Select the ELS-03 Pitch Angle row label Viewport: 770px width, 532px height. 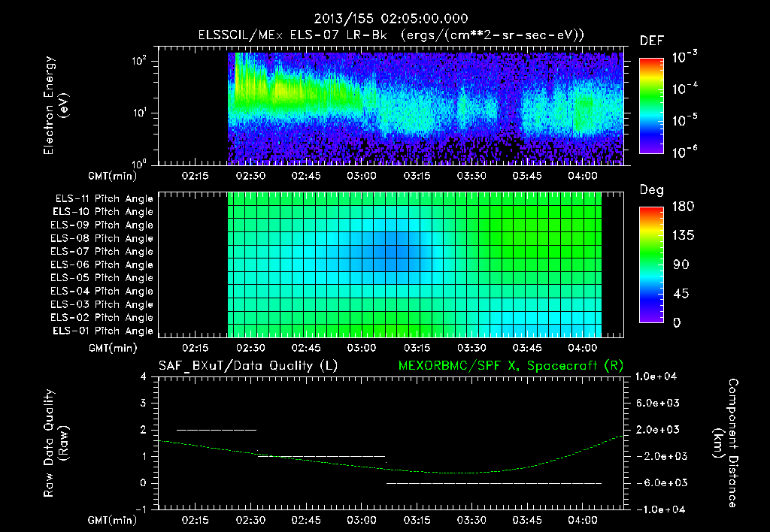click(102, 304)
